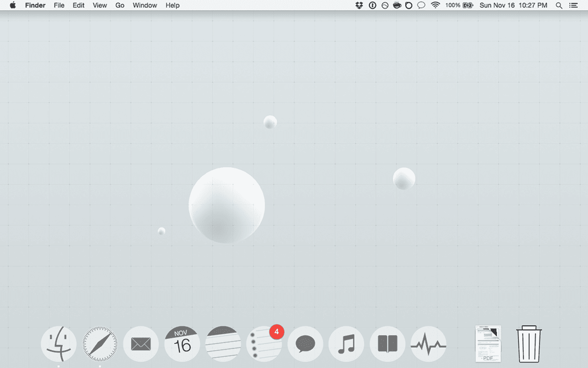Expand the Dropbox menu bar icon
The width and height of the screenshot is (588, 368).
tap(360, 5)
